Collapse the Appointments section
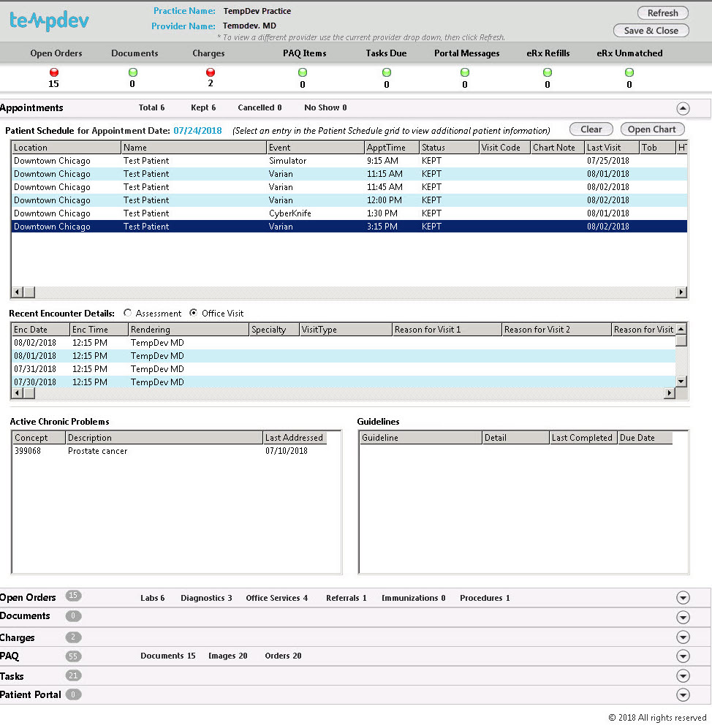The image size is (712, 728). click(683, 107)
